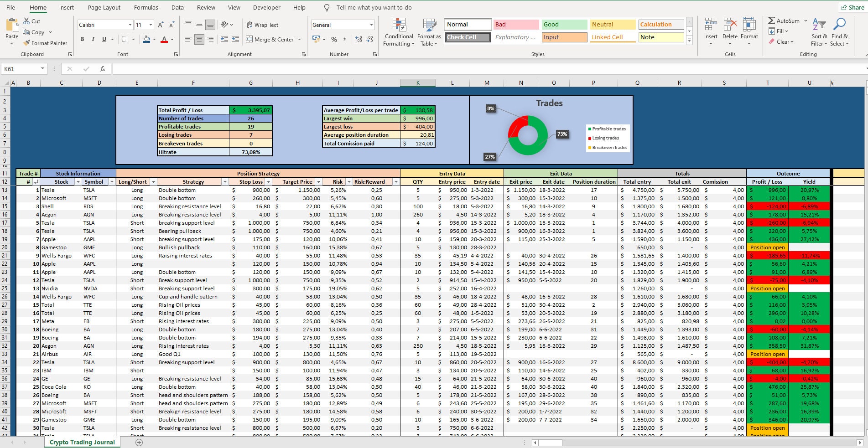Toggle italic formatting
The image size is (868, 448).
[93, 40]
